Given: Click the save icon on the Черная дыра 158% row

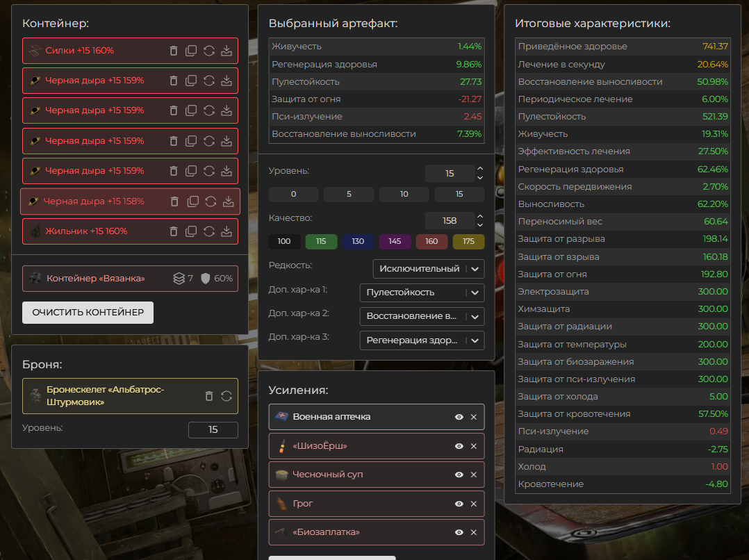Looking at the screenshot, I should pos(228,201).
